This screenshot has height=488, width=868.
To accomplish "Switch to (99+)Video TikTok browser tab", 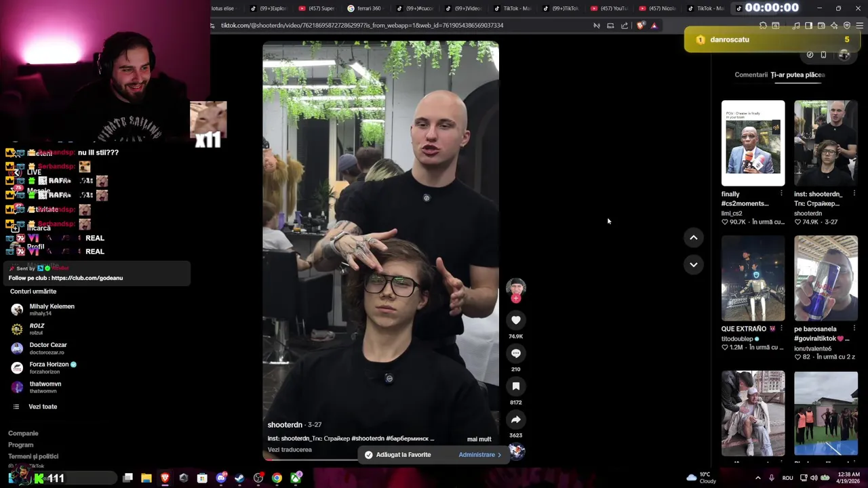I will [462, 8].
